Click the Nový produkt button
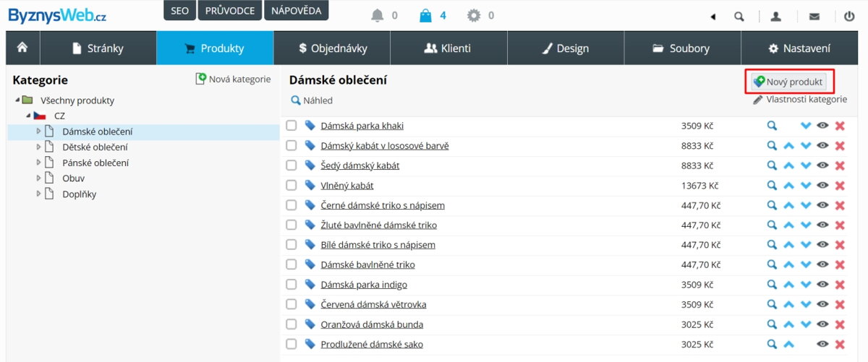The width and height of the screenshot is (868, 362). point(788,82)
